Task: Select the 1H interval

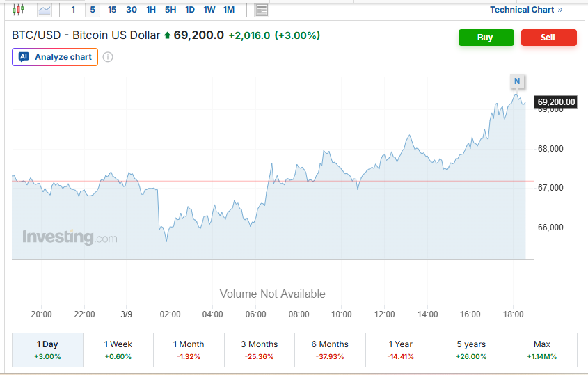Action: 151,10
